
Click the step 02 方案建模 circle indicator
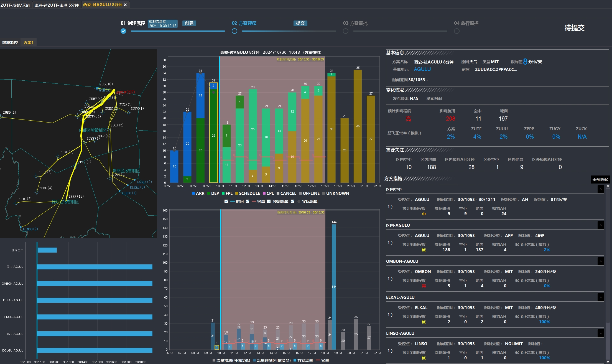click(234, 31)
